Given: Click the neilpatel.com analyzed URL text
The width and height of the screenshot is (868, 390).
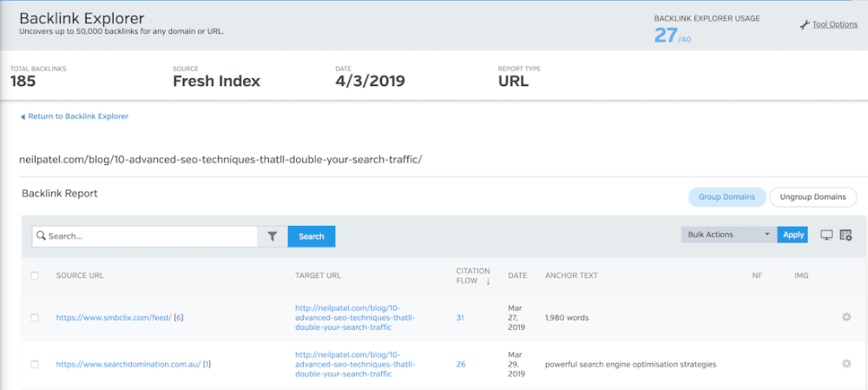Looking at the screenshot, I should coord(220,159).
